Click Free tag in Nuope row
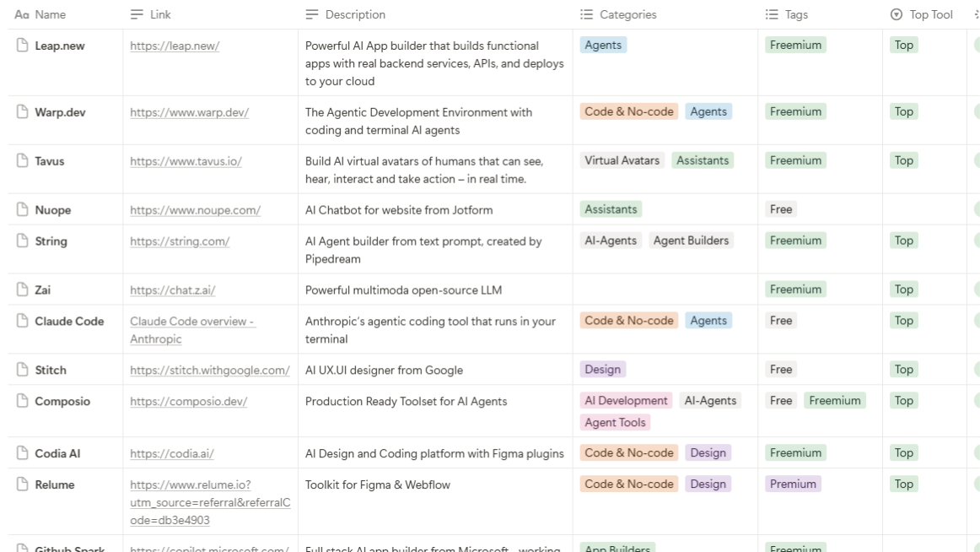This screenshot has width=980, height=552. 781,208
